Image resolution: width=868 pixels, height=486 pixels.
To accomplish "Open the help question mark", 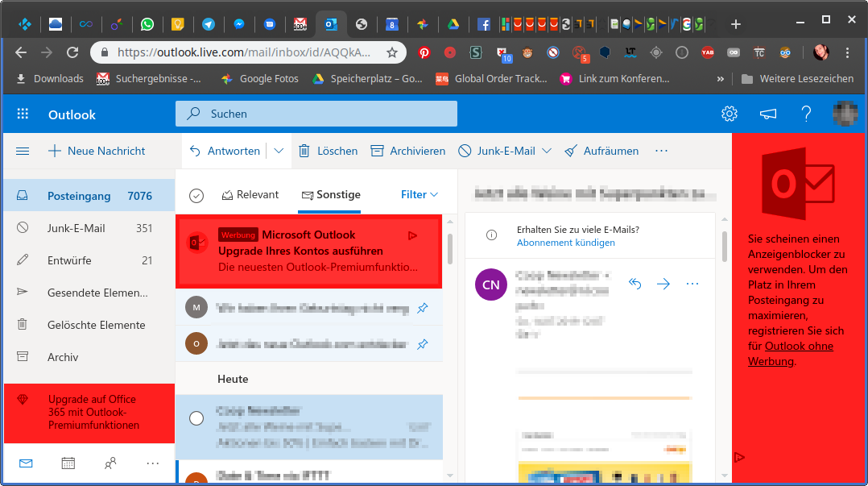I will coord(806,114).
